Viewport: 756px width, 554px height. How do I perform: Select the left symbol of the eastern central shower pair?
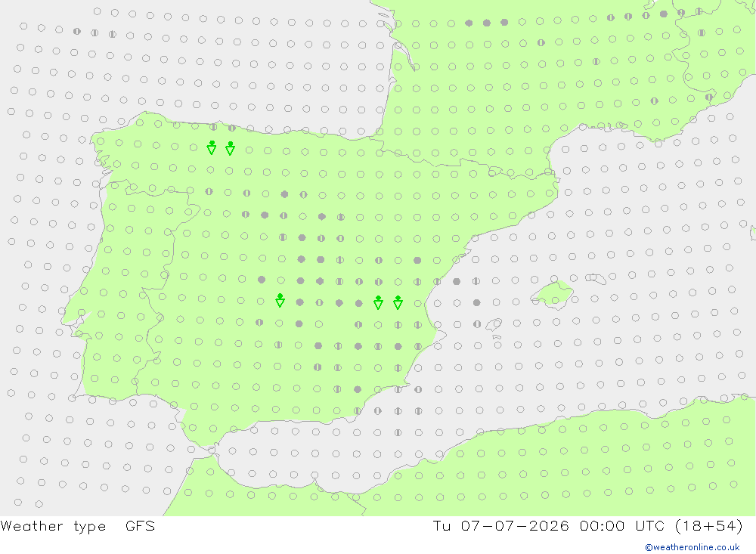tap(379, 302)
